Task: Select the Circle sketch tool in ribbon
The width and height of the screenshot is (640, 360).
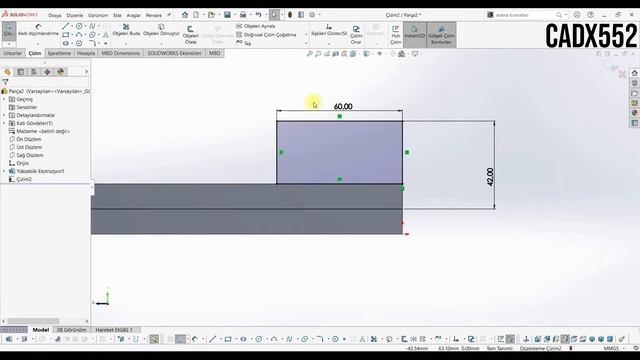Action: click(79, 26)
